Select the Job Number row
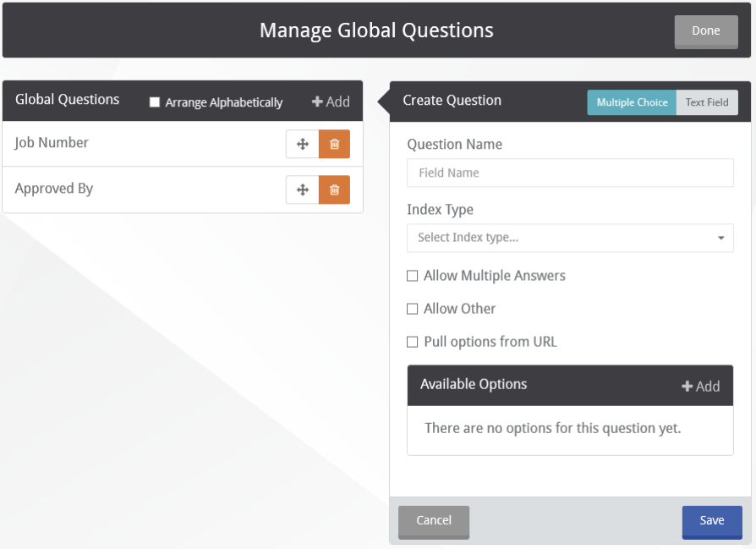The height and width of the screenshot is (549, 756). [183, 144]
